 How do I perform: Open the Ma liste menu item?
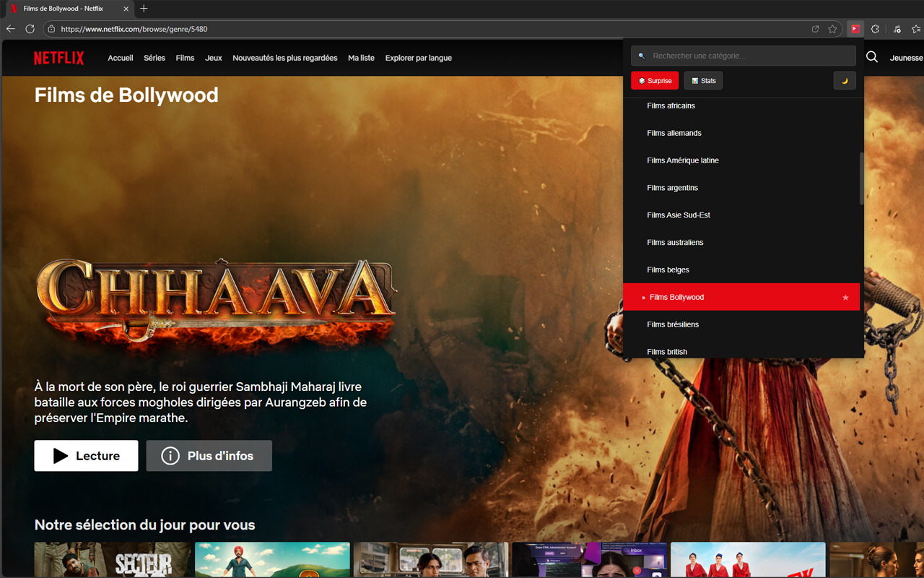(x=361, y=58)
